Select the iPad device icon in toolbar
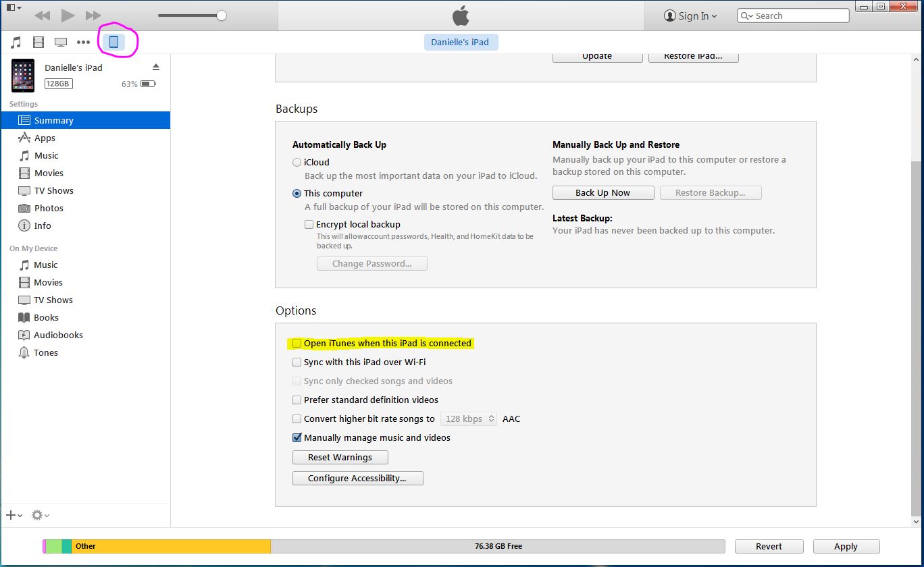This screenshot has width=924, height=567. 113,42
